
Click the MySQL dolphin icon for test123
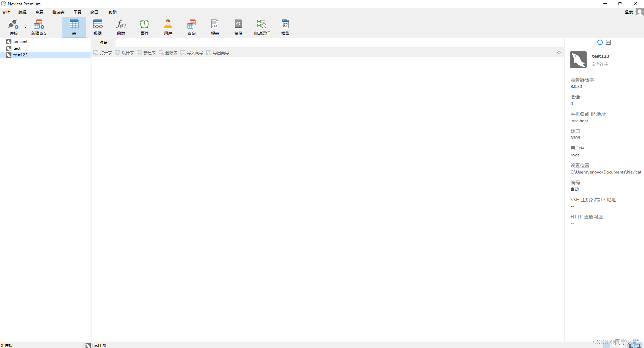click(578, 60)
